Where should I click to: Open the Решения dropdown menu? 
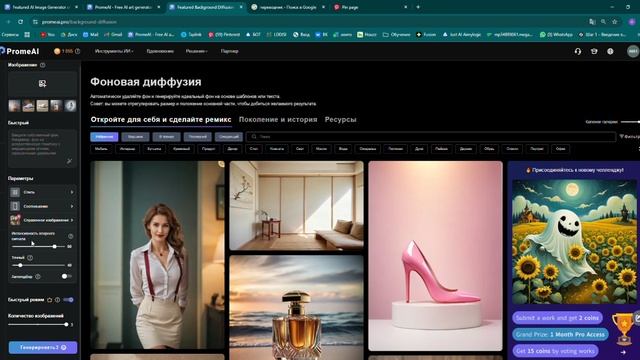(x=196, y=51)
